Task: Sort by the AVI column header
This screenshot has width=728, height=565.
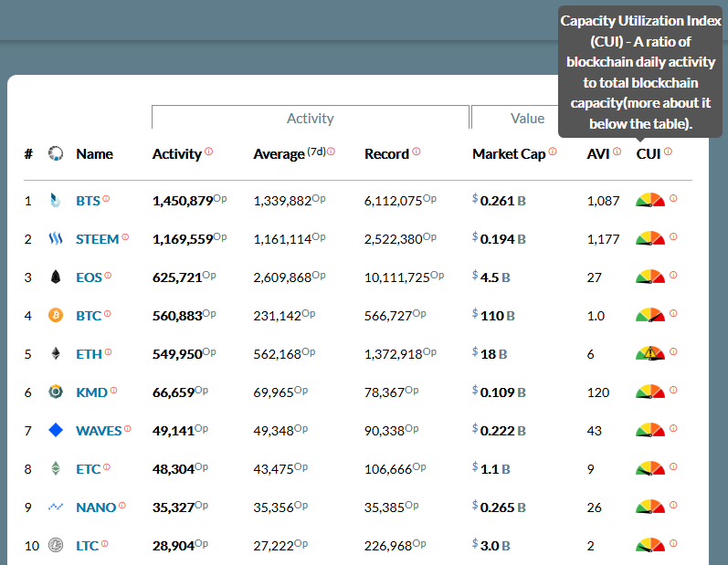Action: (x=598, y=153)
